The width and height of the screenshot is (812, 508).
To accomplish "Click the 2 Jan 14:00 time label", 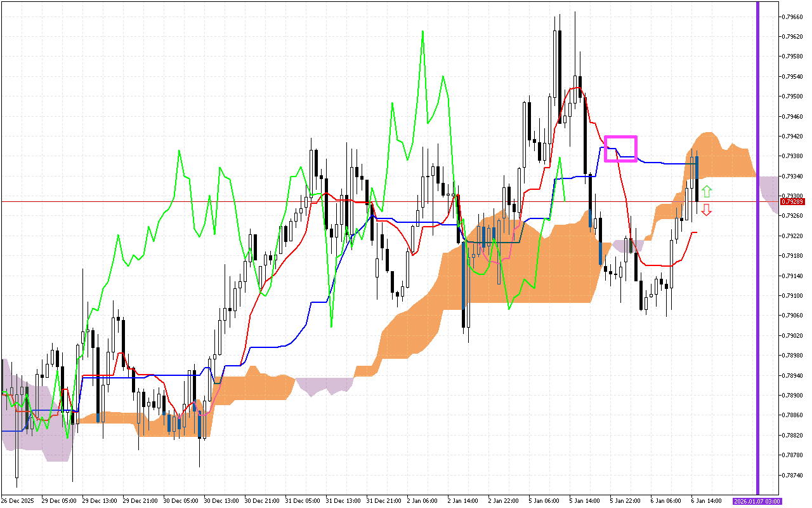I will pos(462,501).
